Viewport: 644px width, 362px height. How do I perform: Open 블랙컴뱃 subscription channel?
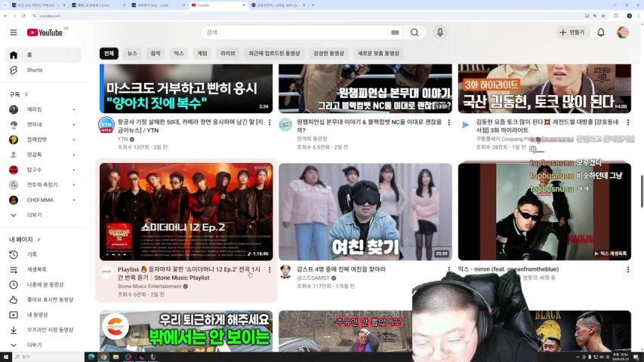43,140
